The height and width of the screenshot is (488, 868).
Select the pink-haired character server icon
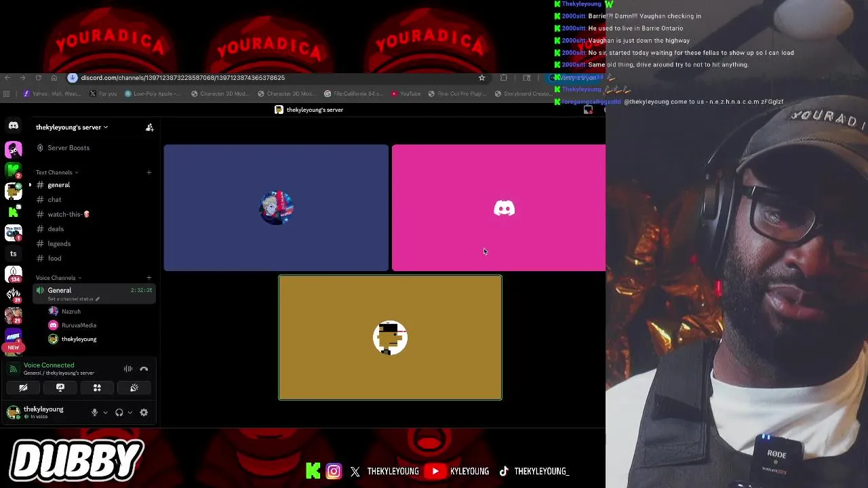(14, 149)
